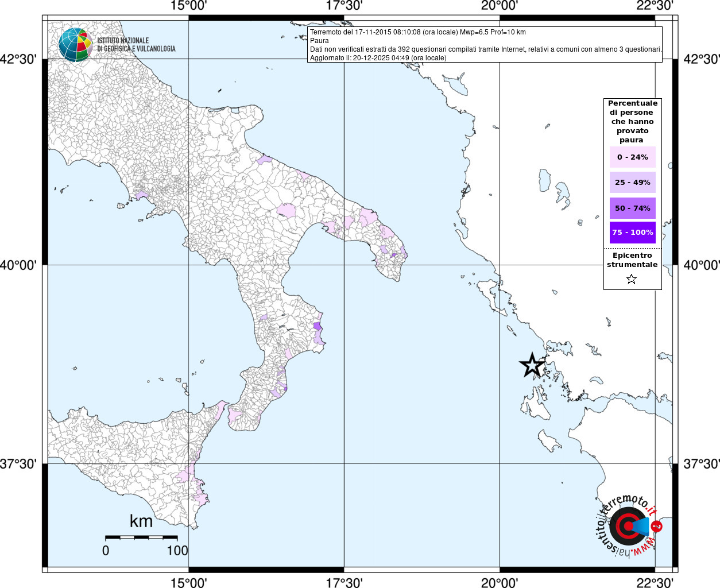Click the top 15°00' longitude label

click(188, 6)
